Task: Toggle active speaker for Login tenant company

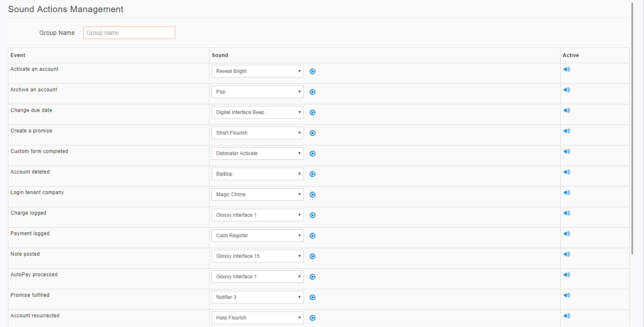Action: (566, 192)
